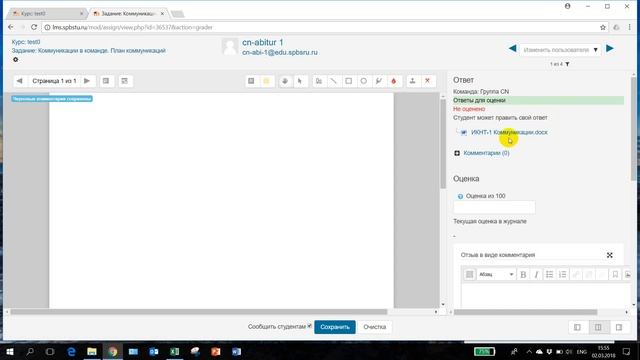Viewport: 640px width, 360px height.
Task: Toggle bold in feedback editor
Action: point(523,274)
